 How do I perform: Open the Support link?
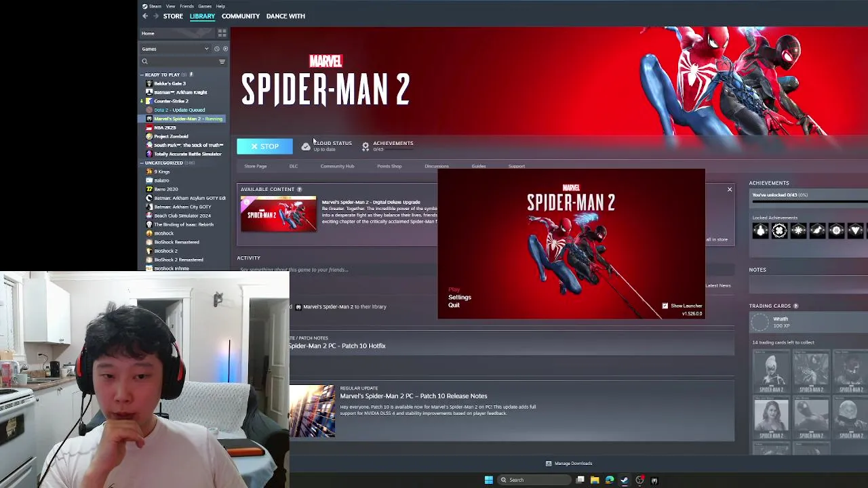click(x=517, y=166)
